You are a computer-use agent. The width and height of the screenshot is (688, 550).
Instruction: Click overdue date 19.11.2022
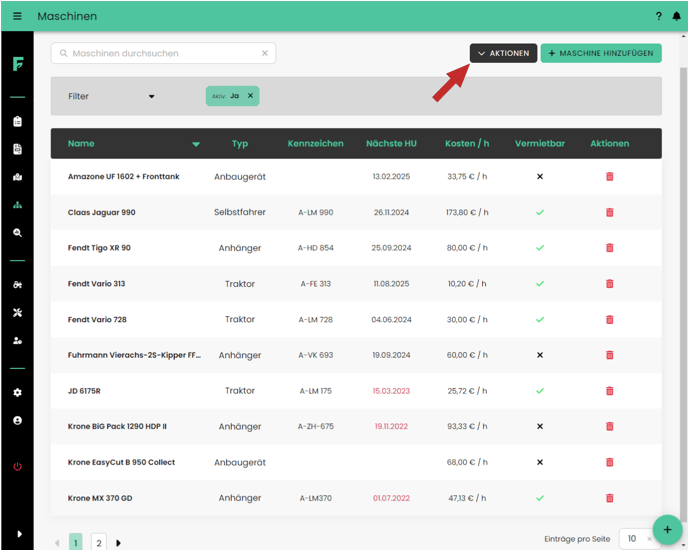tap(391, 426)
